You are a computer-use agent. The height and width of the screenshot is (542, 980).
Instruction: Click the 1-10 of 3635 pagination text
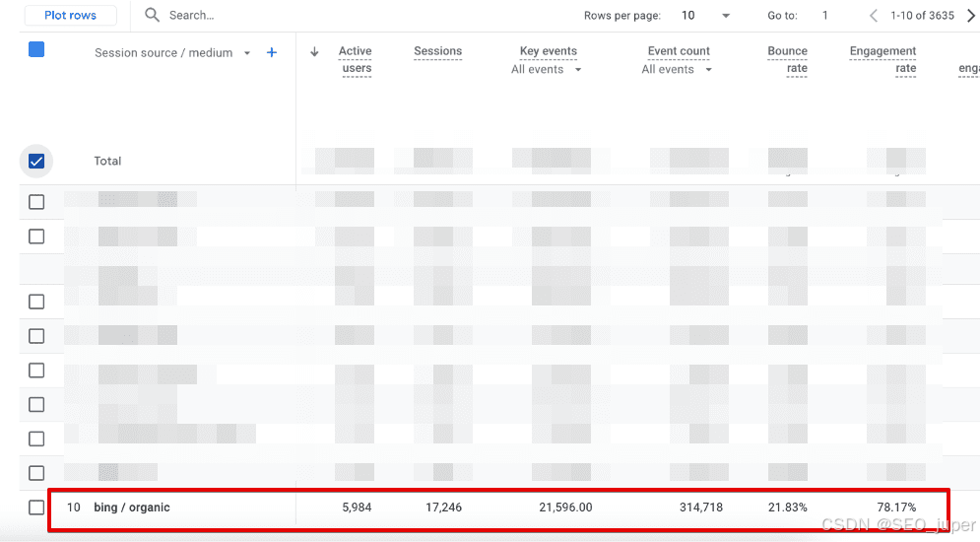point(923,15)
